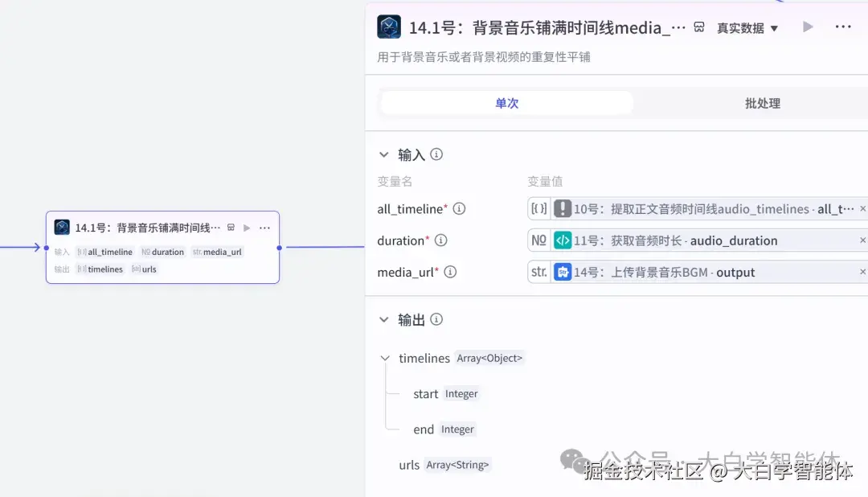The height and width of the screenshot is (497, 868).
Task: Open the 真实数据 dropdown
Action: [x=747, y=27]
